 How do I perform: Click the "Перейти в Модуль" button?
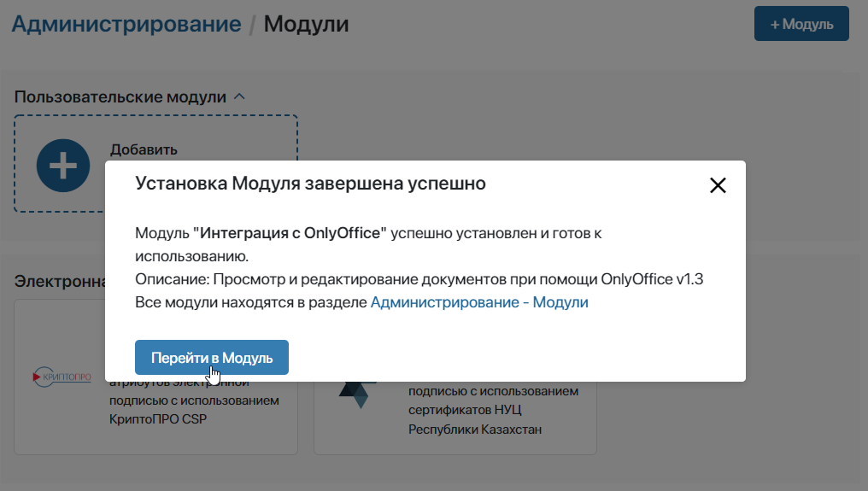[212, 358]
